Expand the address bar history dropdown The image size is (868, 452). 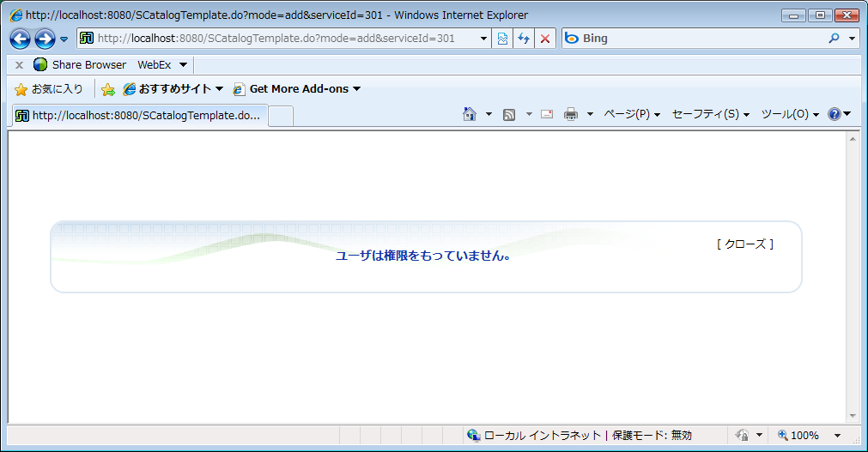483,39
